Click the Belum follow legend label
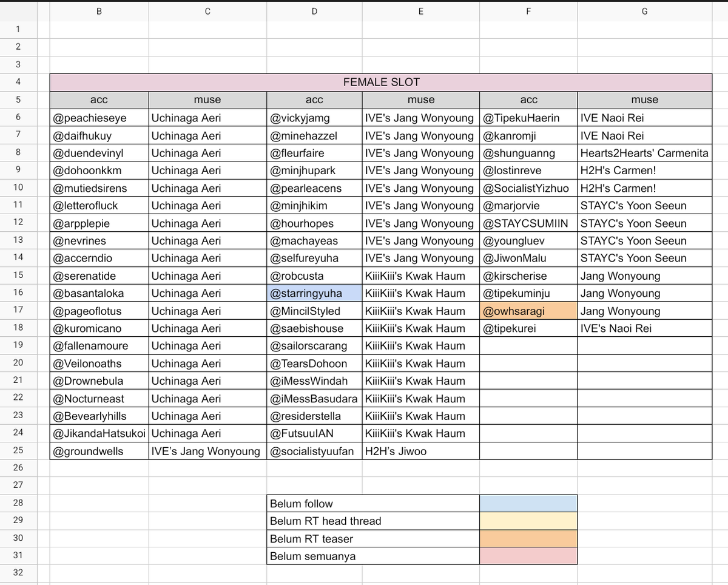 [373, 504]
